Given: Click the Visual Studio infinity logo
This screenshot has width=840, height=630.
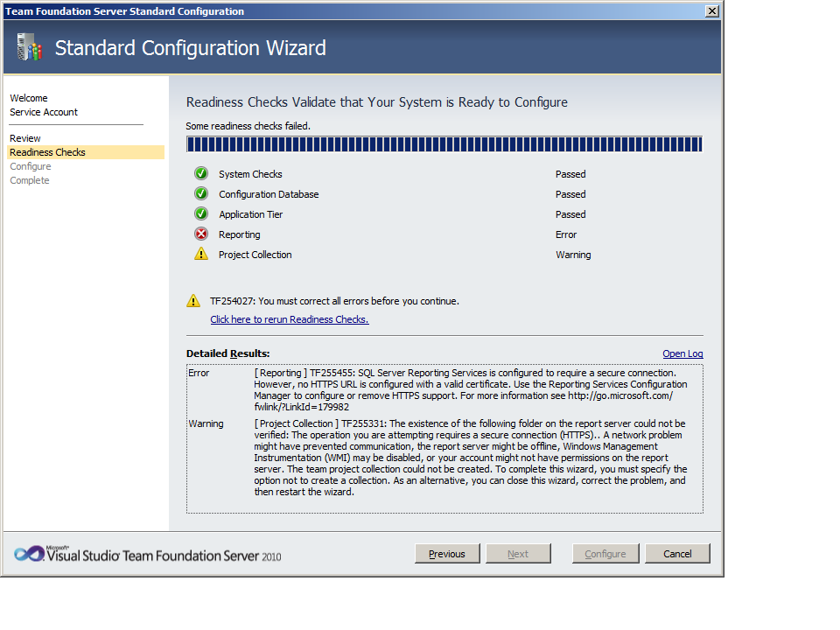Looking at the screenshot, I should click(30, 554).
